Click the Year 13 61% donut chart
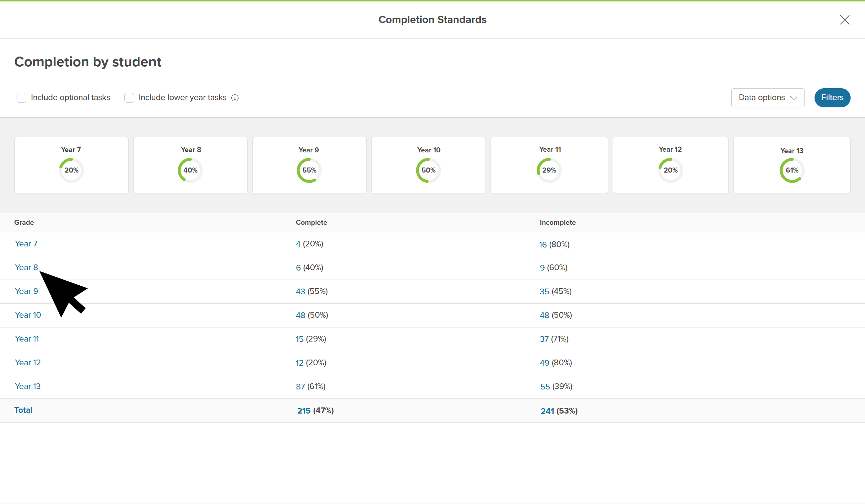Image resolution: width=865 pixels, height=504 pixels. click(x=792, y=170)
